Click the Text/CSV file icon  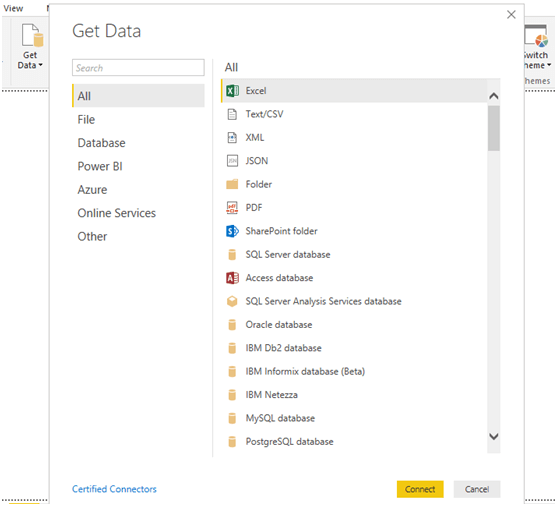pyautogui.click(x=232, y=114)
